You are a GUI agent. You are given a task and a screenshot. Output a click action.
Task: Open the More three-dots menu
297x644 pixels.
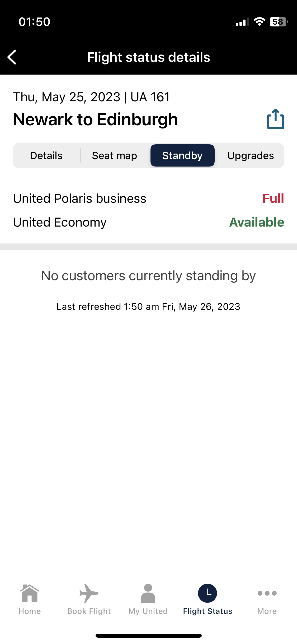click(267, 593)
